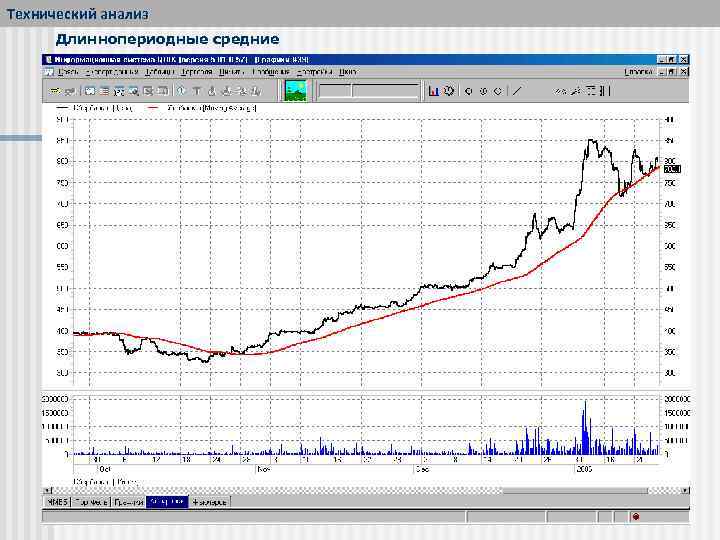Click the black price line legend entry
This screenshot has height=540, width=720.
[x=95, y=108]
